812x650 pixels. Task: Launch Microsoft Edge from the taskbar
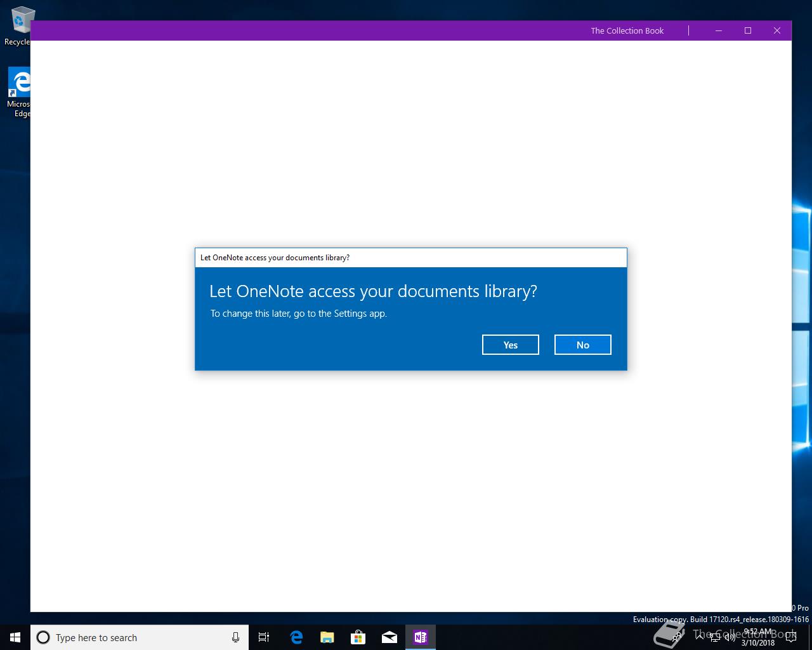point(296,637)
